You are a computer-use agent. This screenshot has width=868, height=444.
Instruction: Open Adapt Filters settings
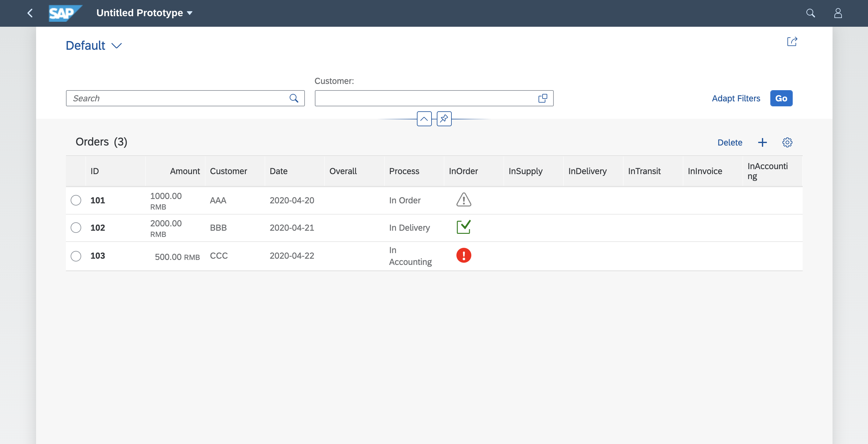click(736, 98)
